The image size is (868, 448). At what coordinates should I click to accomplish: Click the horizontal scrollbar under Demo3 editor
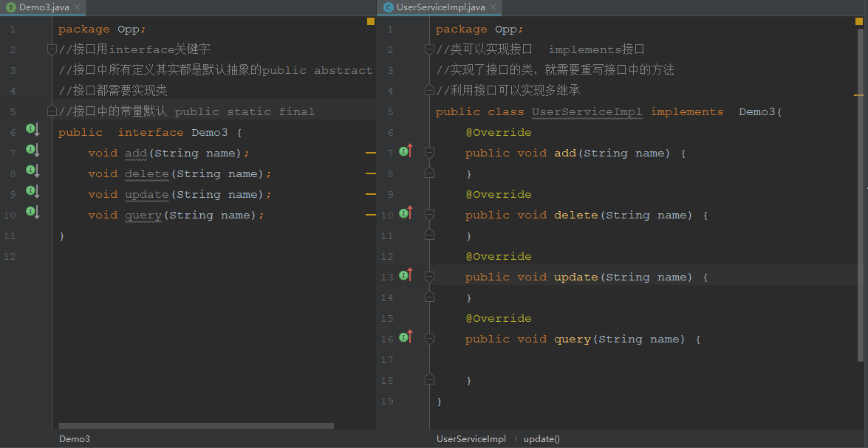[x=196, y=426]
